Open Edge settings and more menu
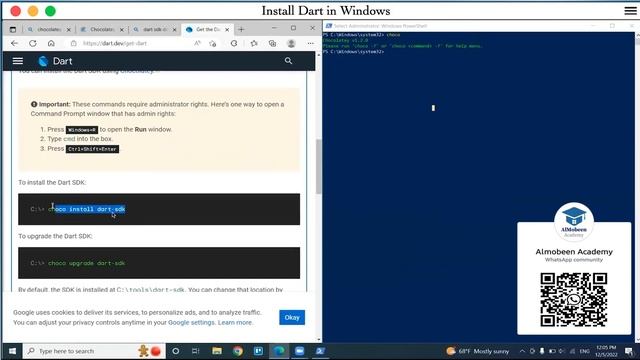 click(x=311, y=43)
